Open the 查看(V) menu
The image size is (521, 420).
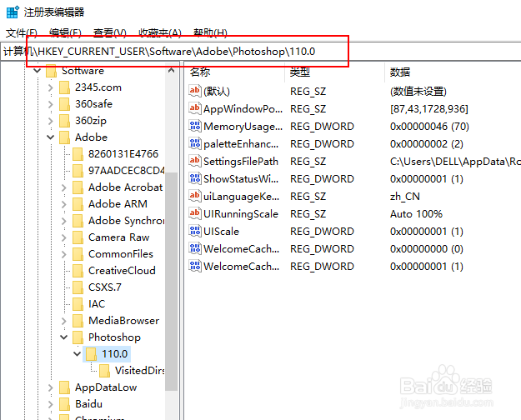[x=110, y=32]
